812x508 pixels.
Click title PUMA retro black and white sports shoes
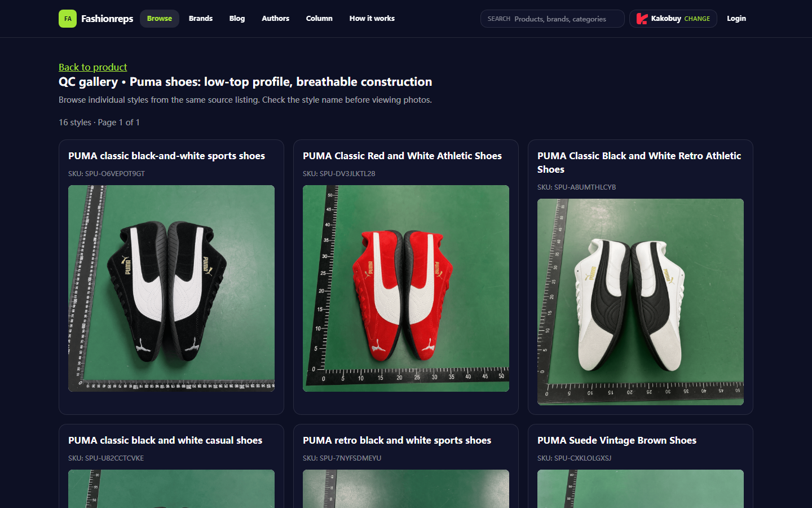click(x=397, y=440)
